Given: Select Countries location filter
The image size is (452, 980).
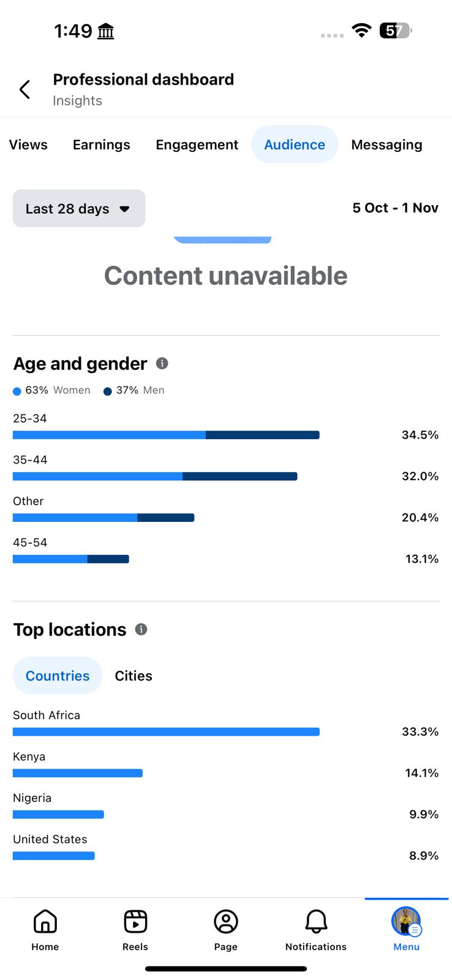Looking at the screenshot, I should 58,676.
